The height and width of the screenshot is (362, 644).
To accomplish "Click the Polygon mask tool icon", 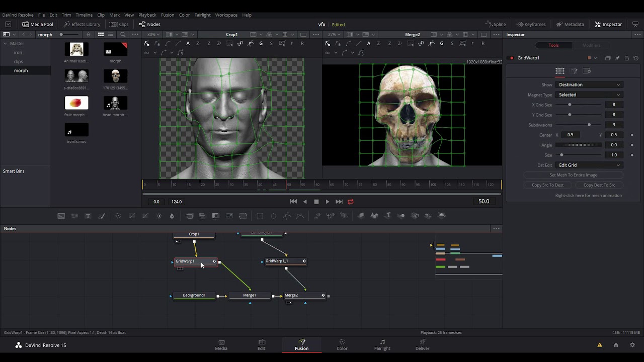I will (x=287, y=216).
